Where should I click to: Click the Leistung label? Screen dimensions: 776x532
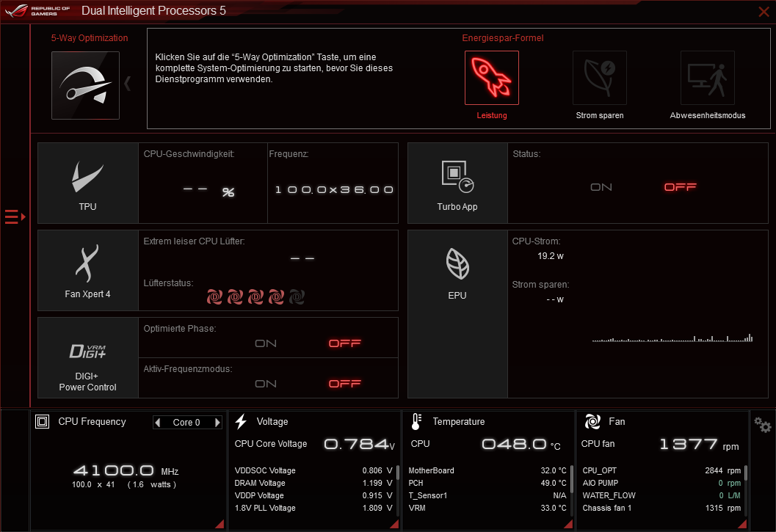click(492, 115)
